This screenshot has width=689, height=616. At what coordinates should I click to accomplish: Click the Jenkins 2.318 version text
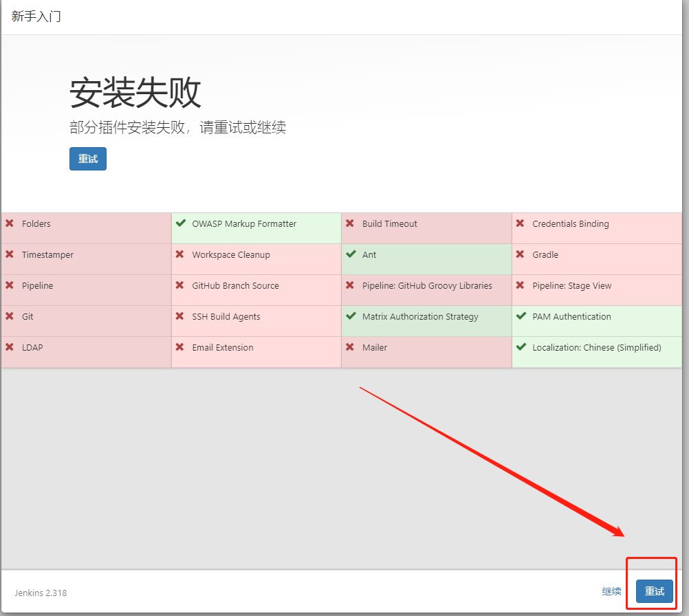(41, 593)
